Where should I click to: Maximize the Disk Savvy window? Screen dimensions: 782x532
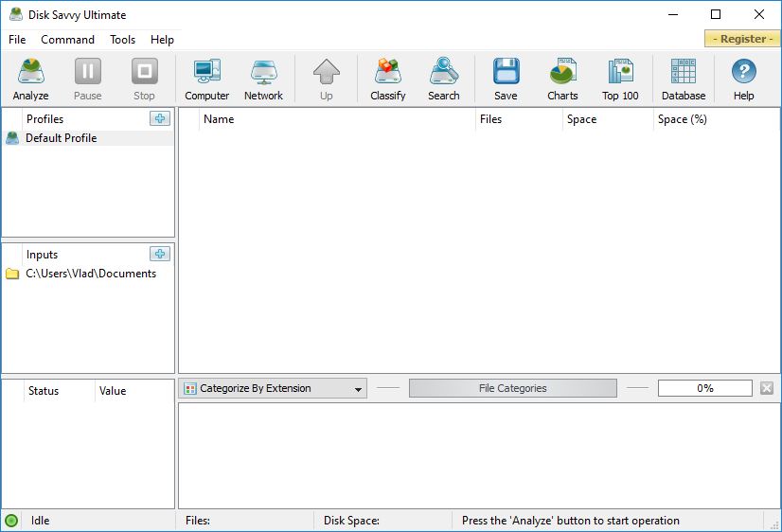[x=716, y=14]
